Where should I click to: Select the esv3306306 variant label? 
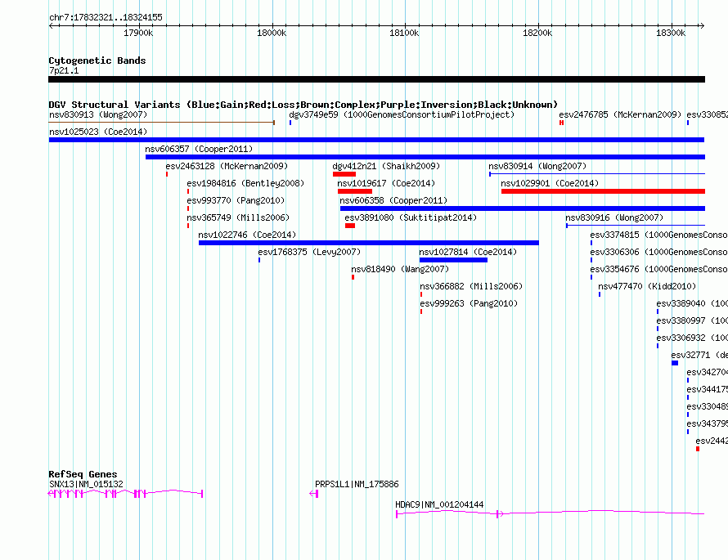[x=658, y=252]
